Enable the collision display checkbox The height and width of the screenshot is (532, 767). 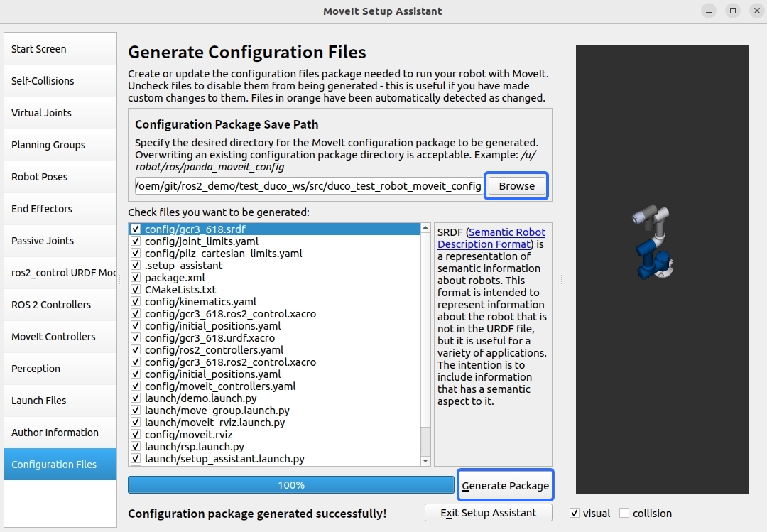point(624,514)
